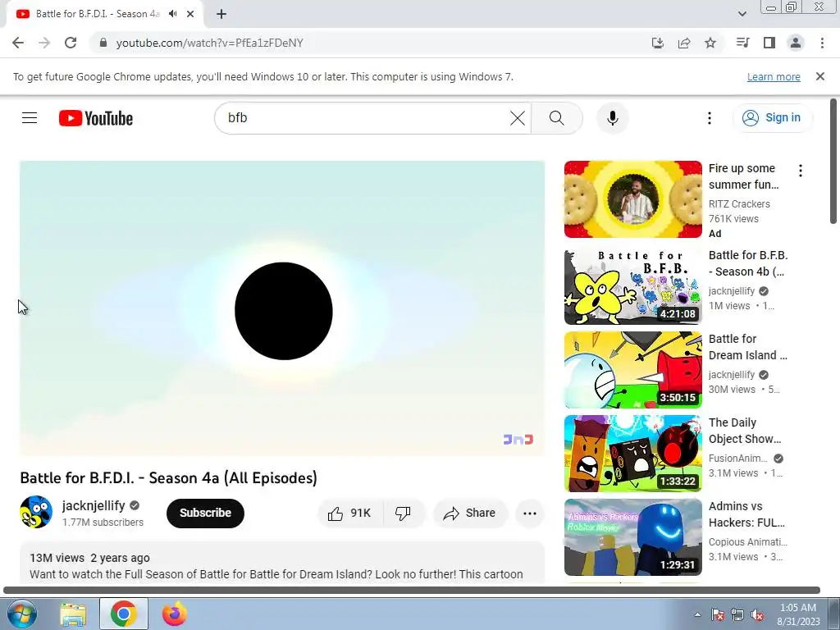Click the Share button
The height and width of the screenshot is (630, 840).
[470, 514]
